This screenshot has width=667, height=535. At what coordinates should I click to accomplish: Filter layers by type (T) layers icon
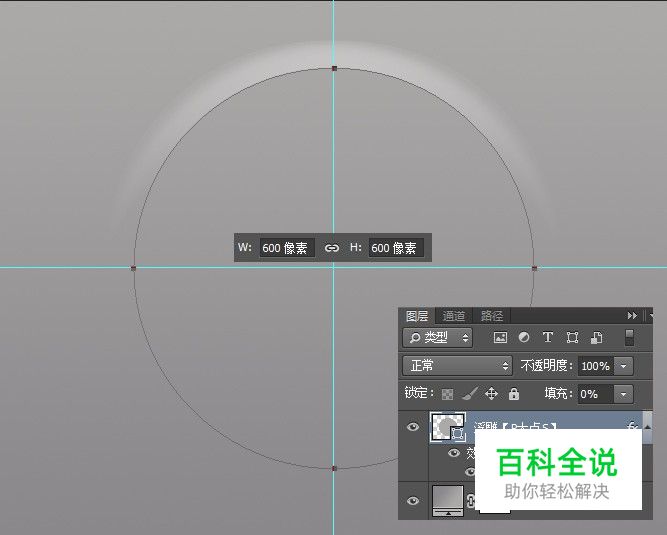tap(548, 338)
